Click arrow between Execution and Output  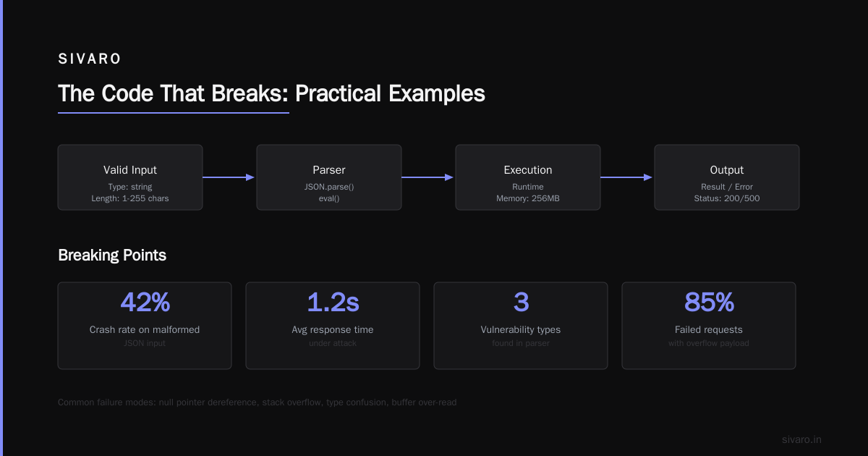(627, 177)
